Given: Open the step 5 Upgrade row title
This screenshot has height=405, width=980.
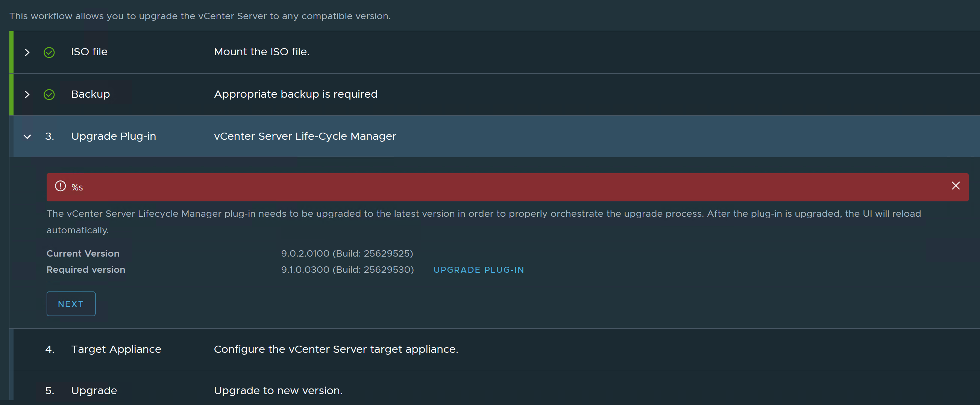Looking at the screenshot, I should 94,391.
